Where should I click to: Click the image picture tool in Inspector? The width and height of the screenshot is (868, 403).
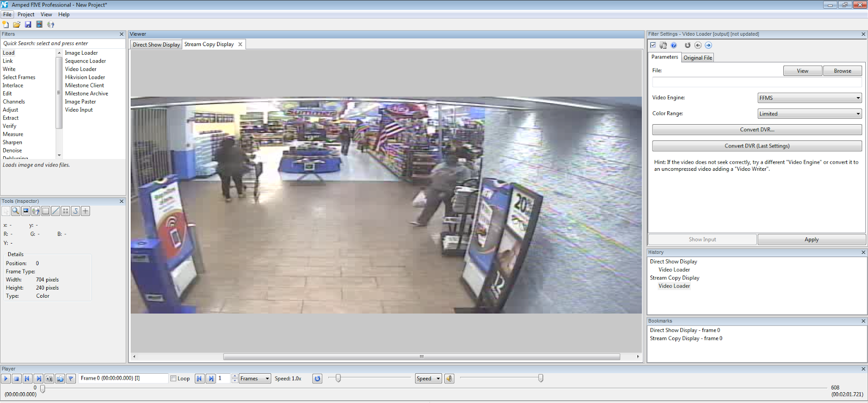click(25, 211)
